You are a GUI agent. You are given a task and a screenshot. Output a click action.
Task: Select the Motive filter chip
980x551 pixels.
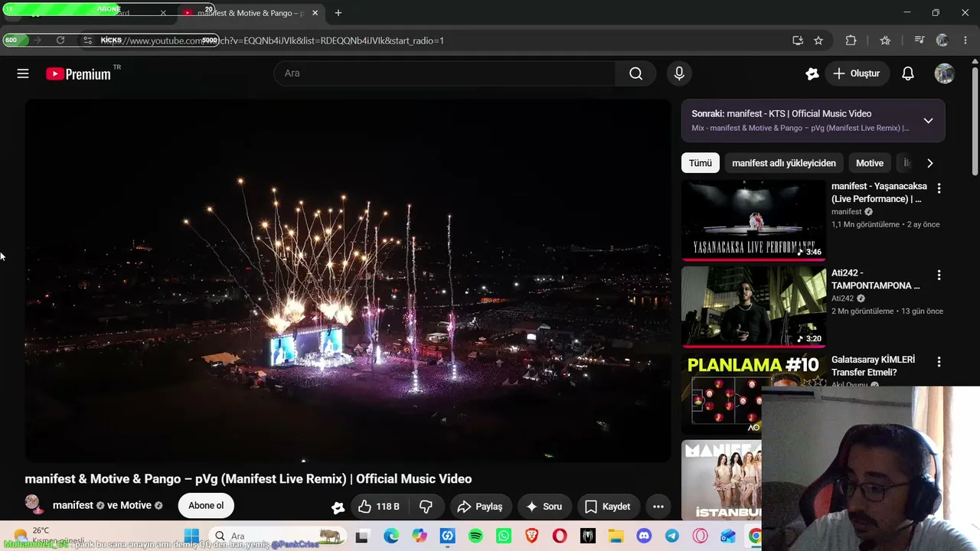[x=870, y=163]
